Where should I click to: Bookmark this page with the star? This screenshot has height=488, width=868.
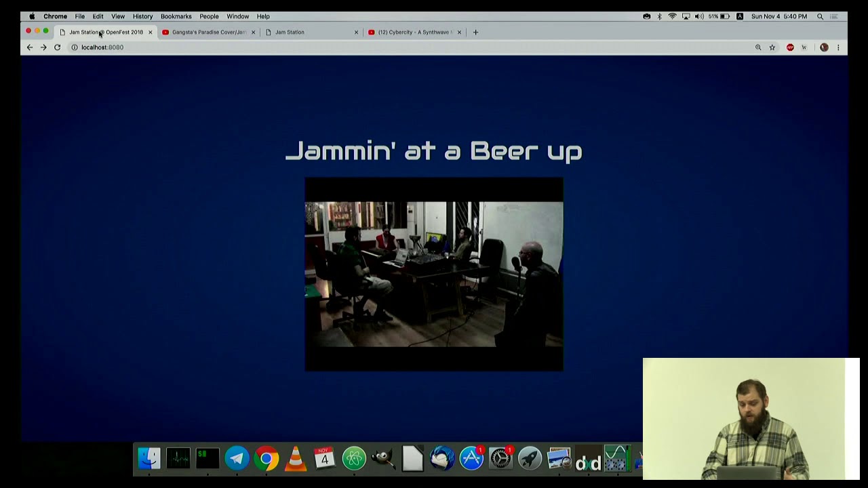[x=772, y=47]
